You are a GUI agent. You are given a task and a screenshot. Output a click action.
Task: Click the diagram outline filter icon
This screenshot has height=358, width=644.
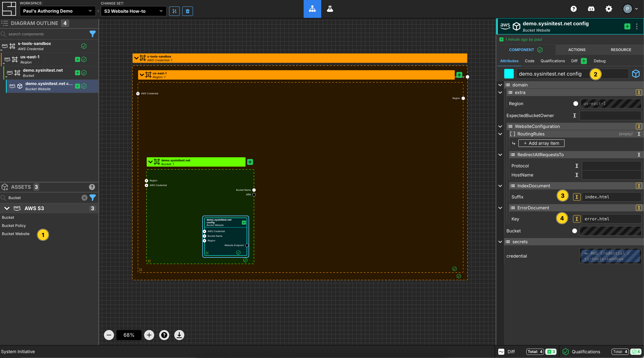coord(92,34)
